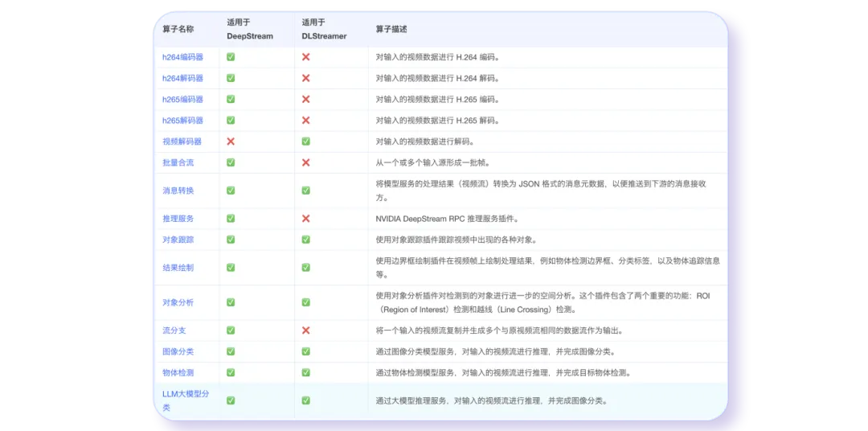Select the H.264 编码 description text
Image resolution: width=868 pixels, height=431 pixels.
click(x=439, y=57)
